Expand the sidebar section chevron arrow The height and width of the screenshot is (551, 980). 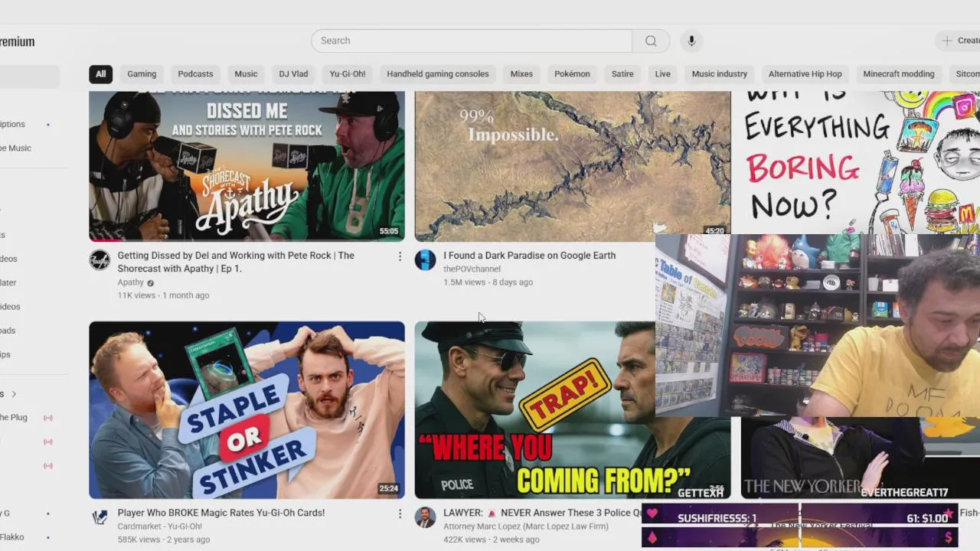coord(13,394)
